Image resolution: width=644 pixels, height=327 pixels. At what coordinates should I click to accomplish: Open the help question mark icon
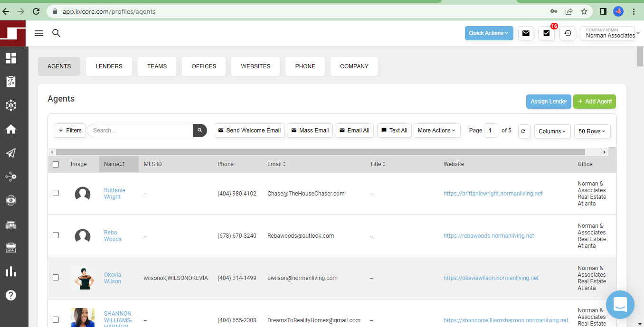[11, 295]
